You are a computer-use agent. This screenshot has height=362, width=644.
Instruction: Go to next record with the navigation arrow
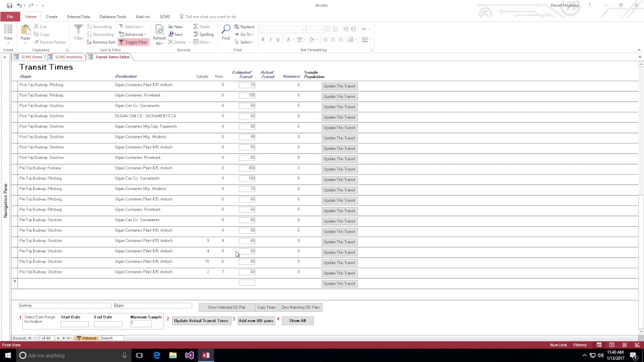click(x=58, y=338)
